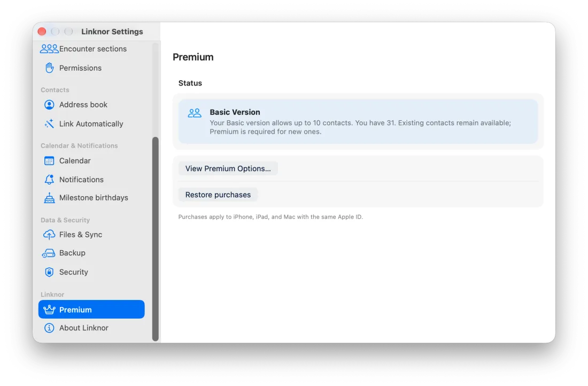
Task: Click the Linknor sidebar section header
Action: click(52, 295)
